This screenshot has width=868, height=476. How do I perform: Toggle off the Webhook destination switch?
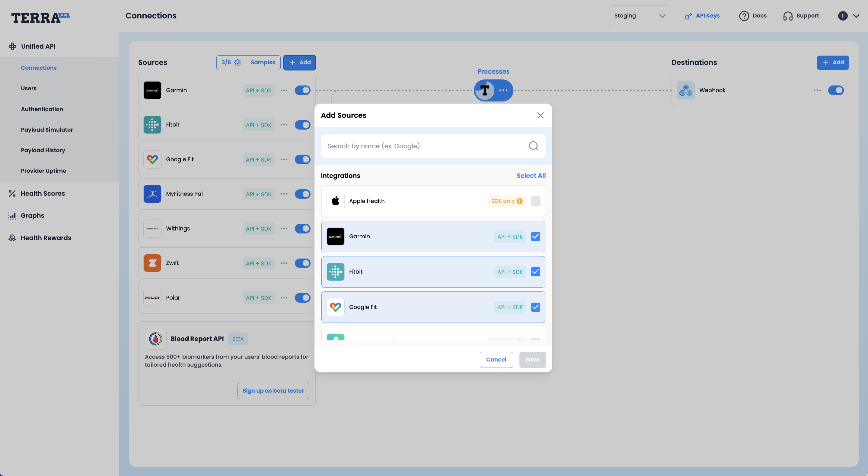coord(836,90)
